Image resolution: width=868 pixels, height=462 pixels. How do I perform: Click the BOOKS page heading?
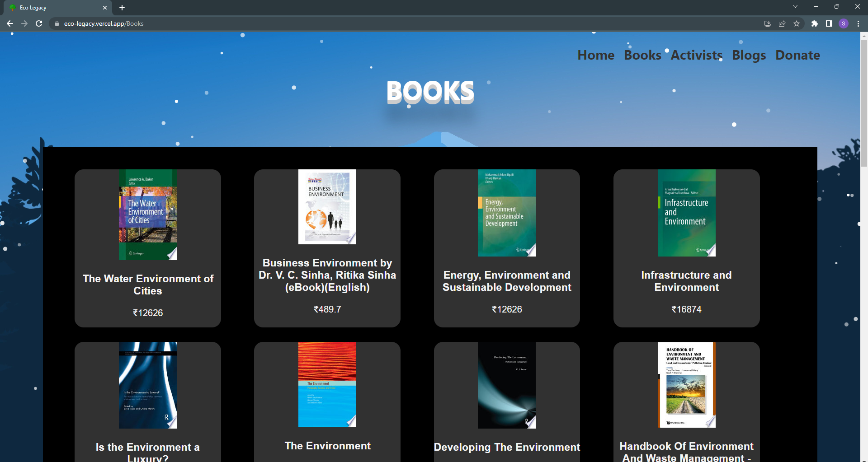click(x=430, y=92)
